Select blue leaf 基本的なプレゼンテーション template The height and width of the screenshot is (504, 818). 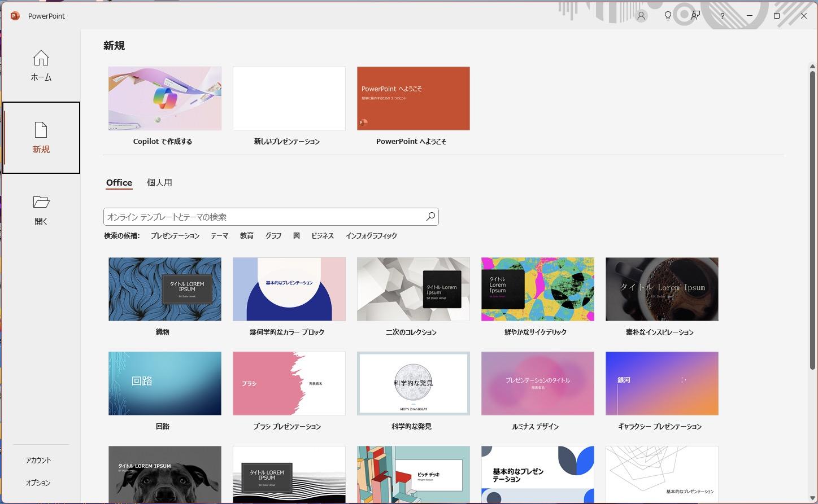coord(538,475)
